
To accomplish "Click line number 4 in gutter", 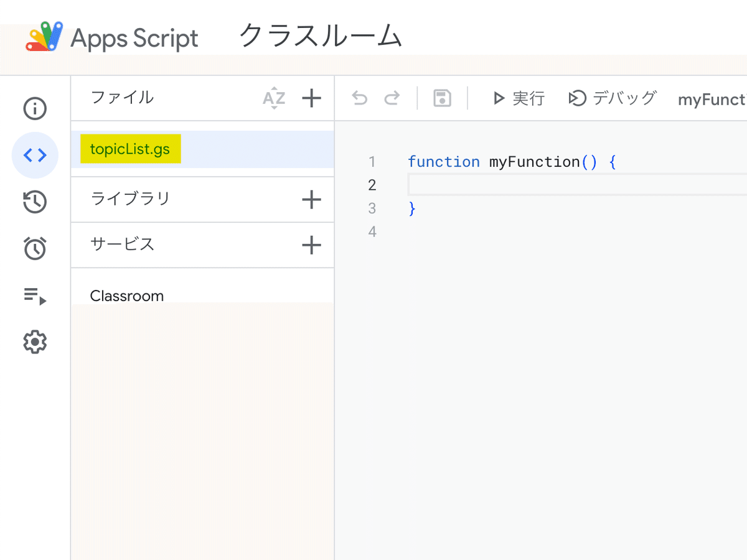I will pos(372,232).
